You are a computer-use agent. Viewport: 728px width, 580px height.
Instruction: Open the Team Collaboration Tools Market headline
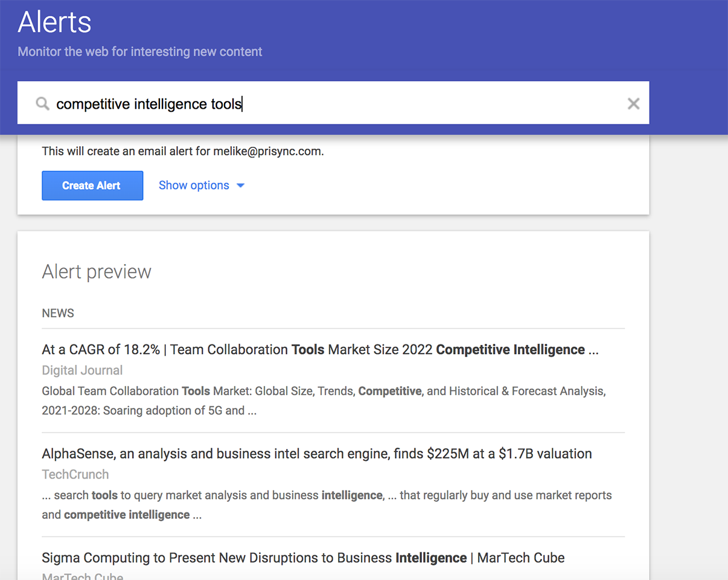(320, 350)
